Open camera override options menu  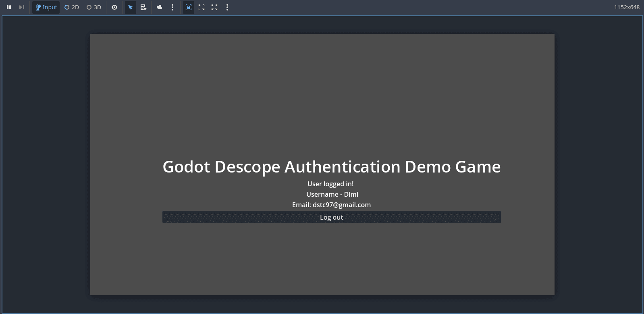(172, 7)
